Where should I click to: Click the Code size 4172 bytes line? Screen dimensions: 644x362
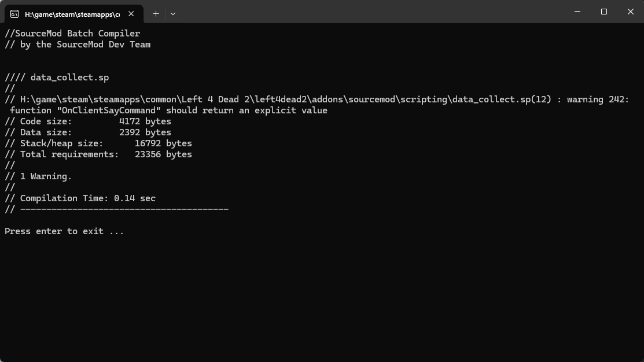coord(88,121)
